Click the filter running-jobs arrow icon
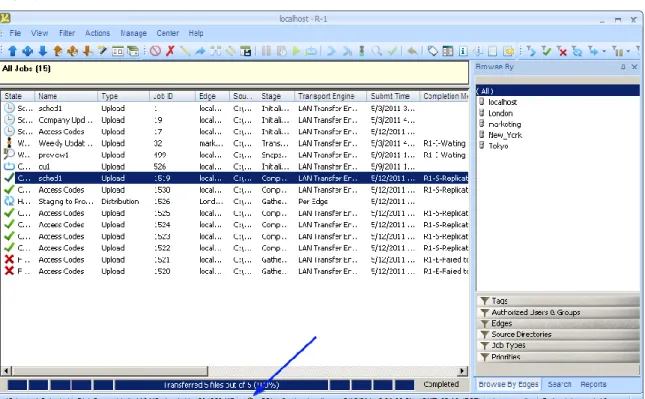645x399 pixels. [x=531, y=51]
